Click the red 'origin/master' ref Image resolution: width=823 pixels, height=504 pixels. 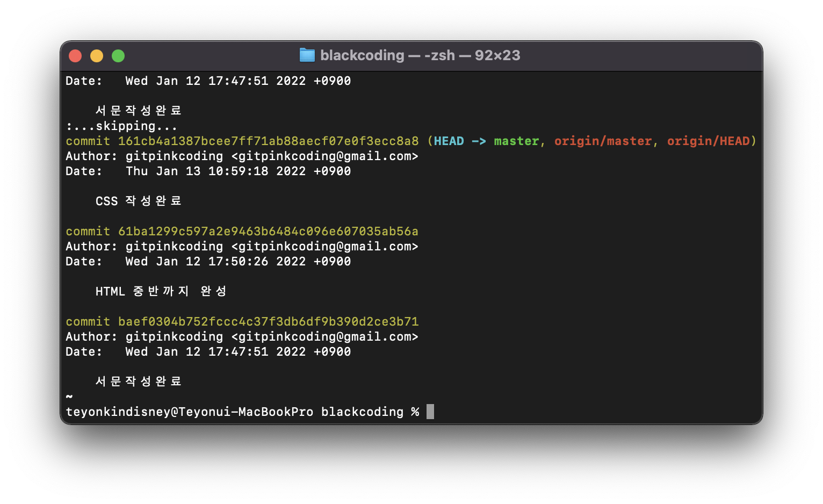point(603,141)
